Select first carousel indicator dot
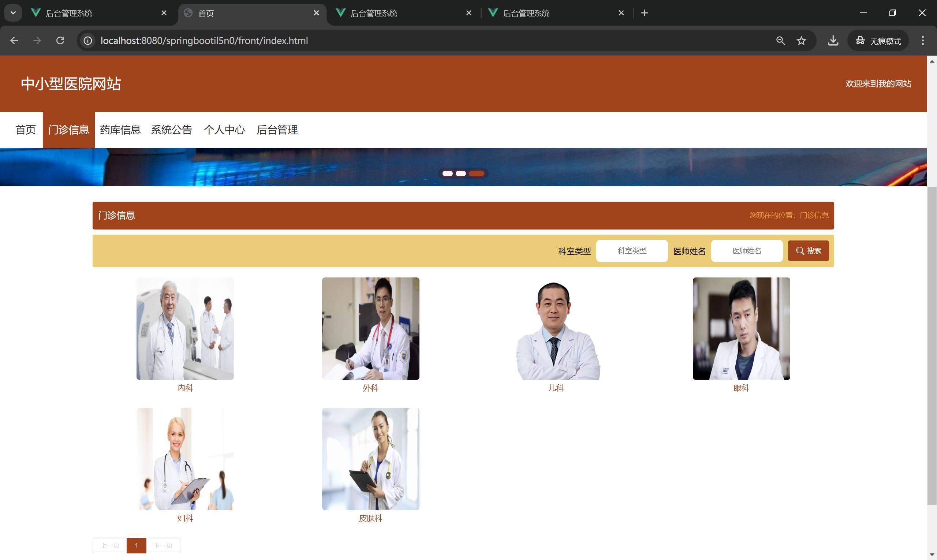Screen dimensions: 937x560 pyautogui.click(x=448, y=173)
